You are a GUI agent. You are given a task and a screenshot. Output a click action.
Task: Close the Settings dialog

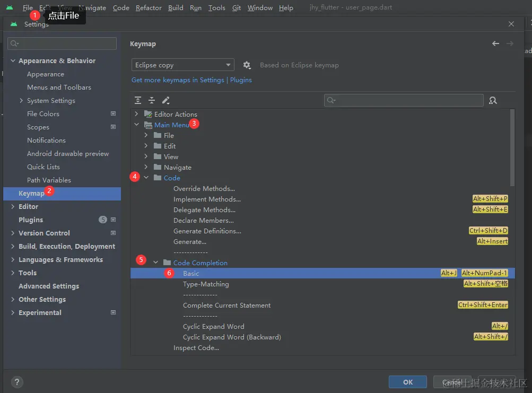(511, 24)
